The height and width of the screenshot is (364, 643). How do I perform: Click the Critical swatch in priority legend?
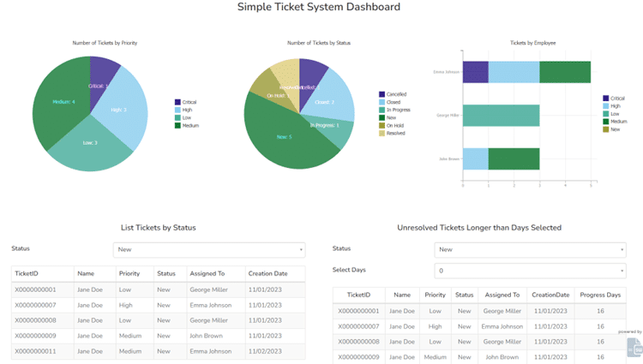click(177, 102)
